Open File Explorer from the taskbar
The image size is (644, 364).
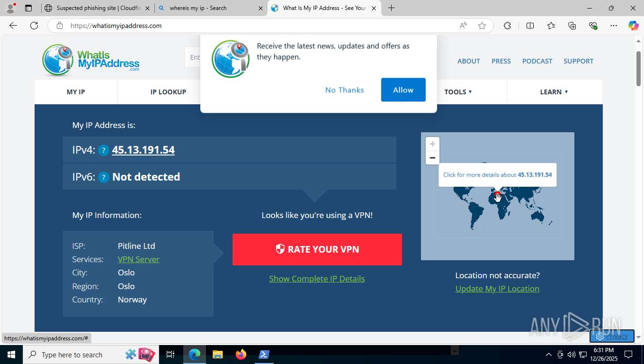pyautogui.click(x=217, y=355)
